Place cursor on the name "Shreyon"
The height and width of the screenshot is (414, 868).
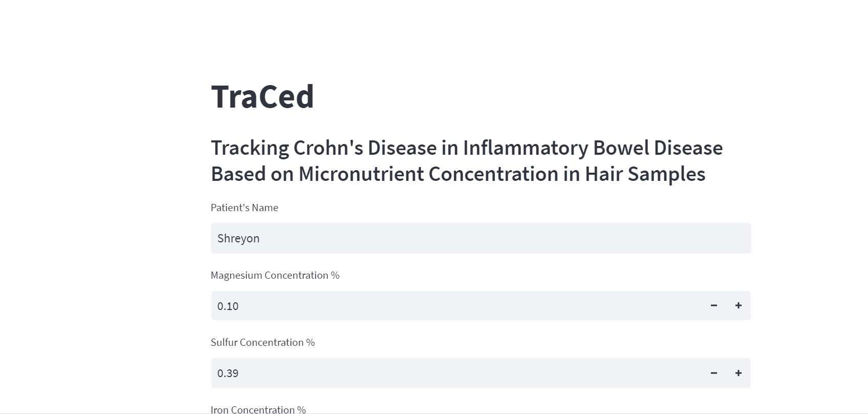(x=238, y=238)
